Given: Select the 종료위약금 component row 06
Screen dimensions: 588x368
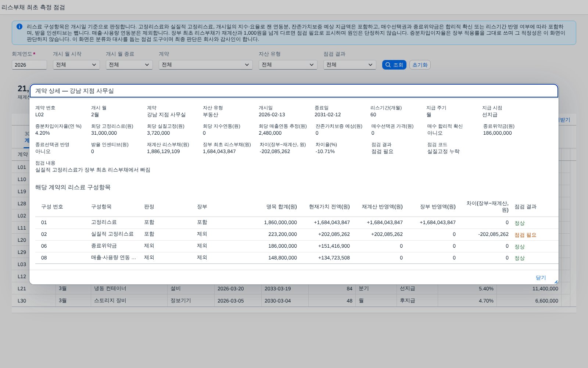Looking at the screenshot, I should pos(297,246).
